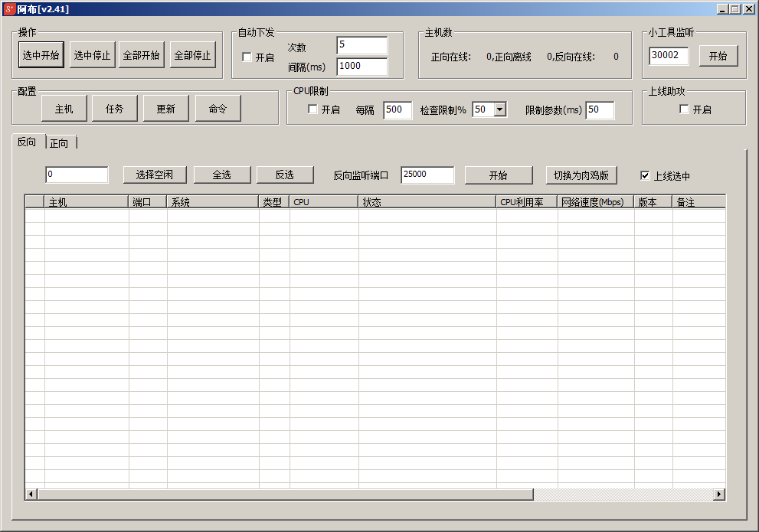Select the 反向 tab
The height and width of the screenshot is (532, 759).
pos(27,142)
